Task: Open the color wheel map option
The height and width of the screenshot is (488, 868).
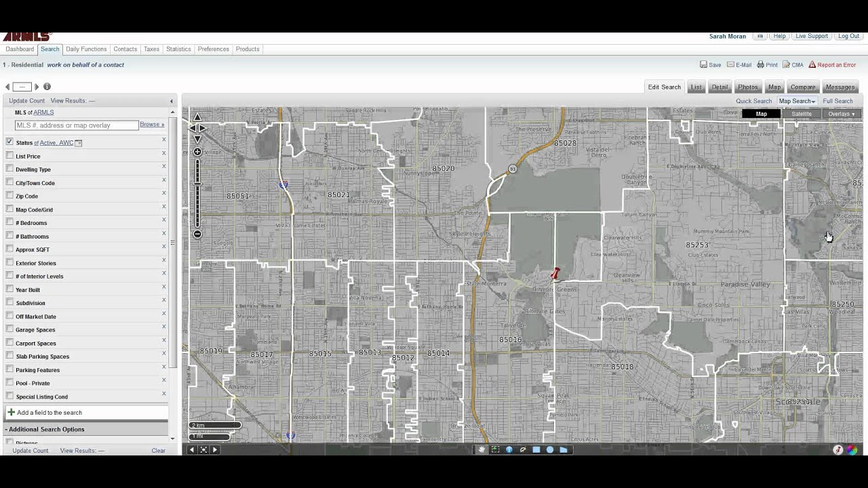Action: coord(852,450)
